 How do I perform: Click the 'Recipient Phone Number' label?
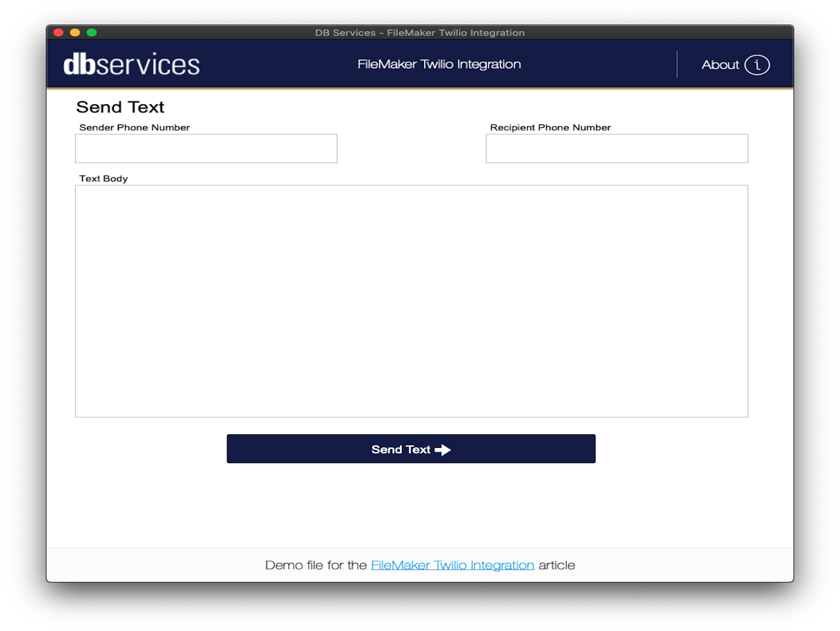(x=550, y=127)
